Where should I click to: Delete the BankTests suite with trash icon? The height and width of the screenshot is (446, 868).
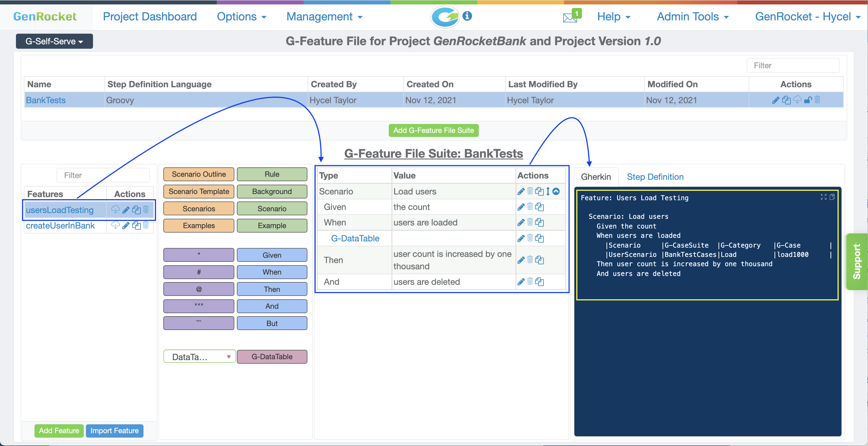818,100
